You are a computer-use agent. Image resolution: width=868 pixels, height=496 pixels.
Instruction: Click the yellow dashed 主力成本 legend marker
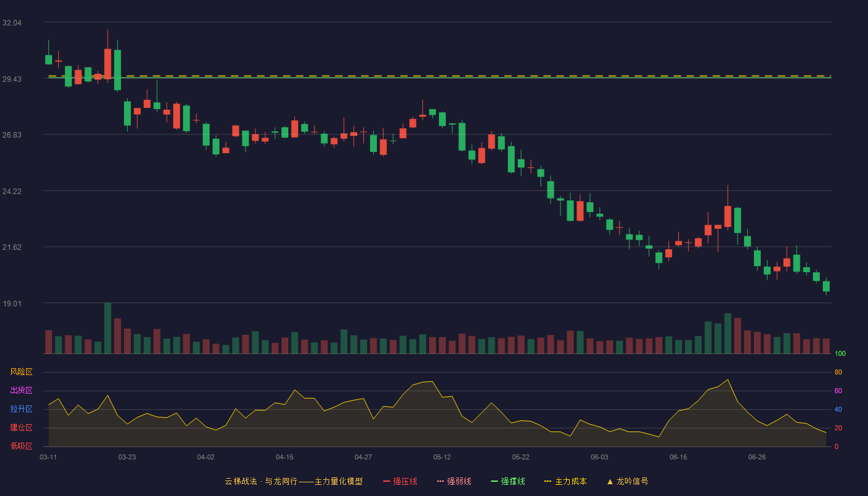[548, 481]
